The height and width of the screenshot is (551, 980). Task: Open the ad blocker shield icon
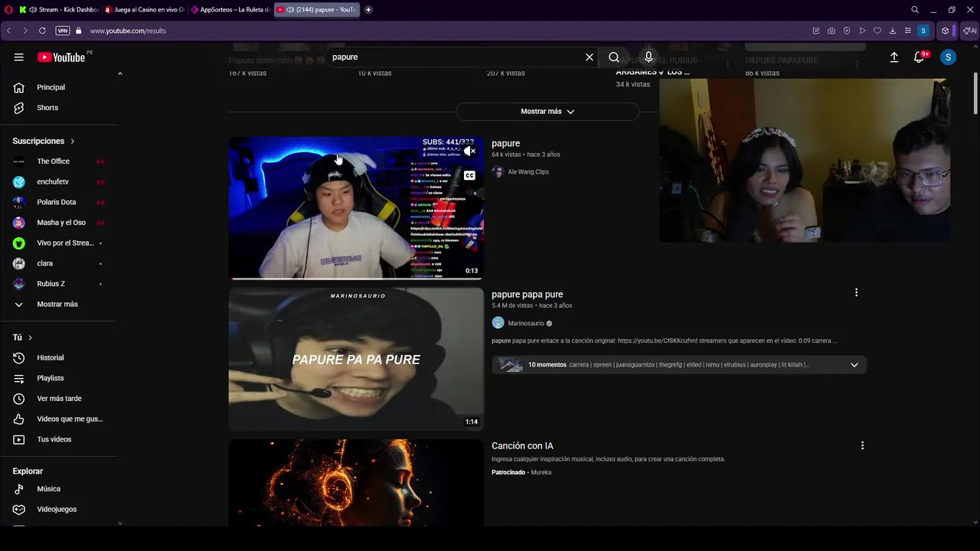point(847,31)
